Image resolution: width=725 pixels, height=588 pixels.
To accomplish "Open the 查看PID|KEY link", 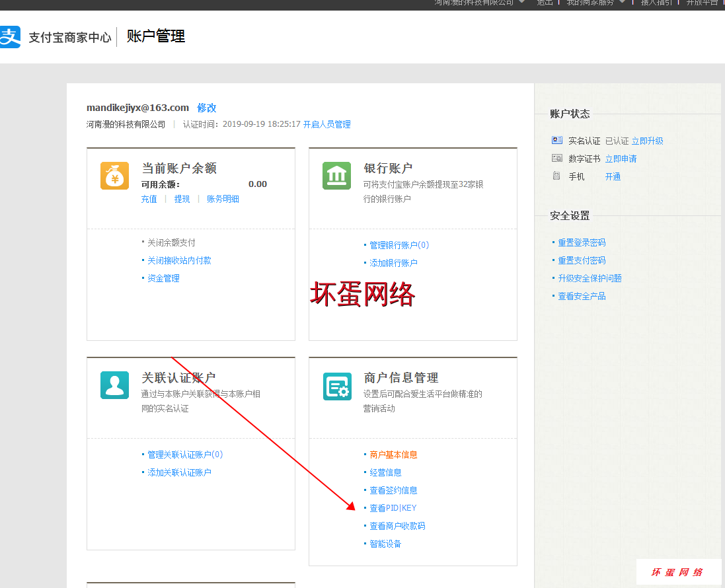I will point(393,508).
